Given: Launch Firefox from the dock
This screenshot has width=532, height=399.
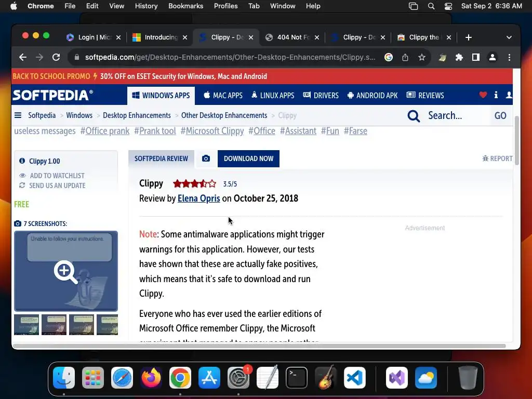Looking at the screenshot, I should 151,378.
